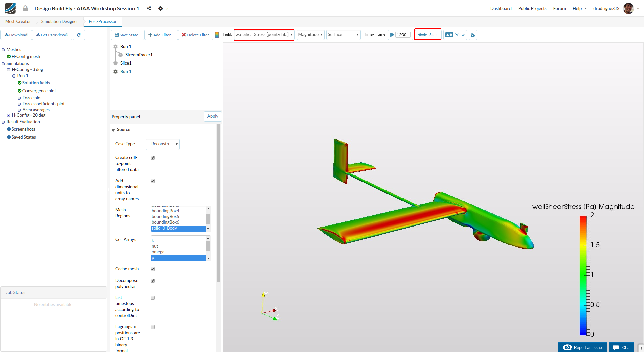
Task: Click the hide property panel icon
Action: tap(473, 35)
